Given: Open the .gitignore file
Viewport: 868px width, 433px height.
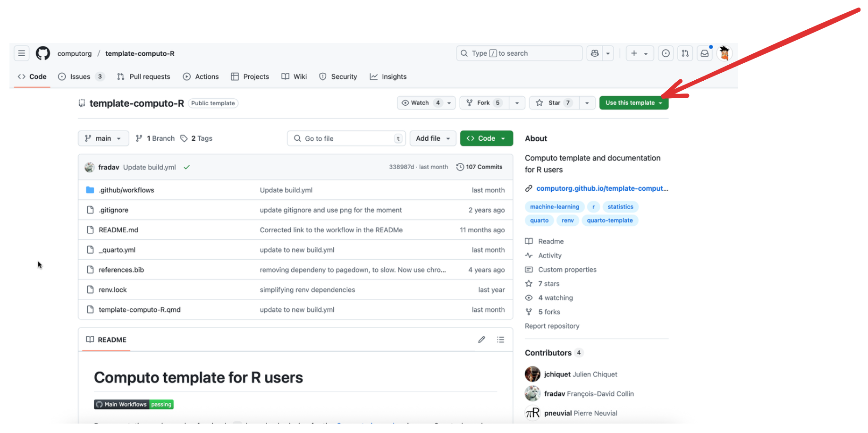Looking at the screenshot, I should pos(113,210).
